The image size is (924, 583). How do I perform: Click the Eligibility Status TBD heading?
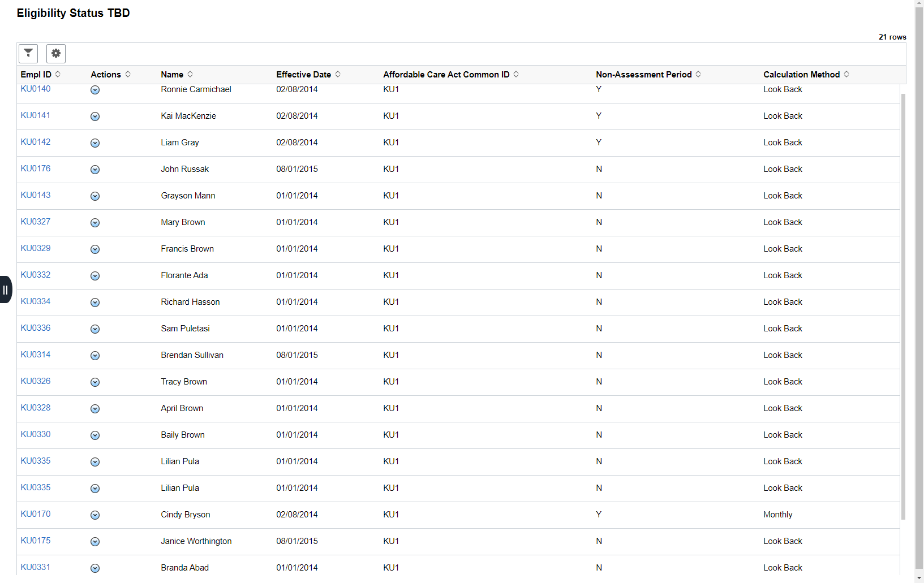[74, 13]
